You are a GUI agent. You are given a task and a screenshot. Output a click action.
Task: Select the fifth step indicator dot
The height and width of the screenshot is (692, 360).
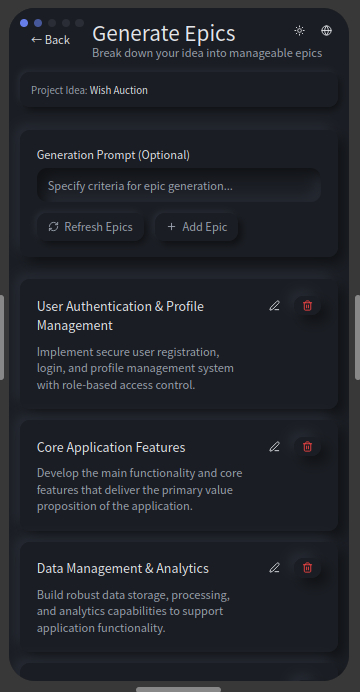79,23
